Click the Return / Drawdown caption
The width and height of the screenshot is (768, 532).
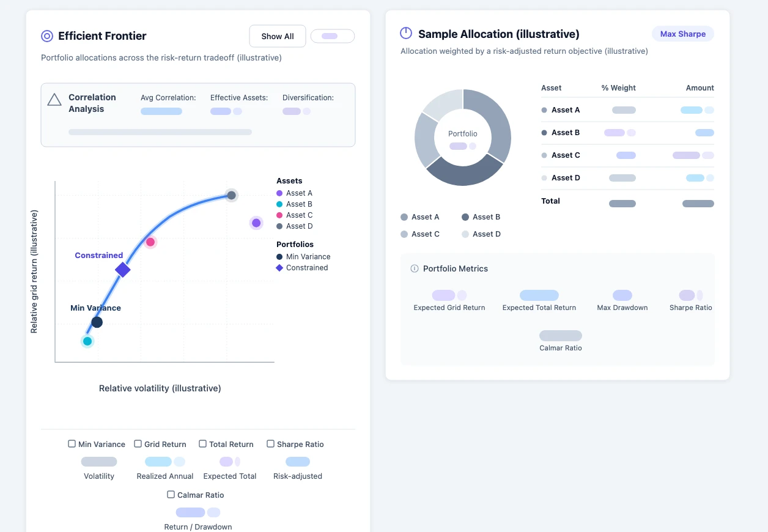(198, 527)
